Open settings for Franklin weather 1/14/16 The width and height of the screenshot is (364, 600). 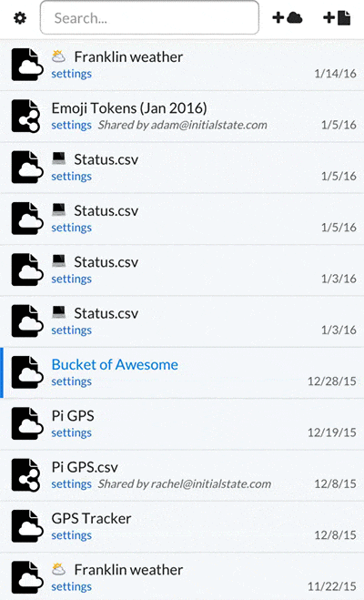72,74
